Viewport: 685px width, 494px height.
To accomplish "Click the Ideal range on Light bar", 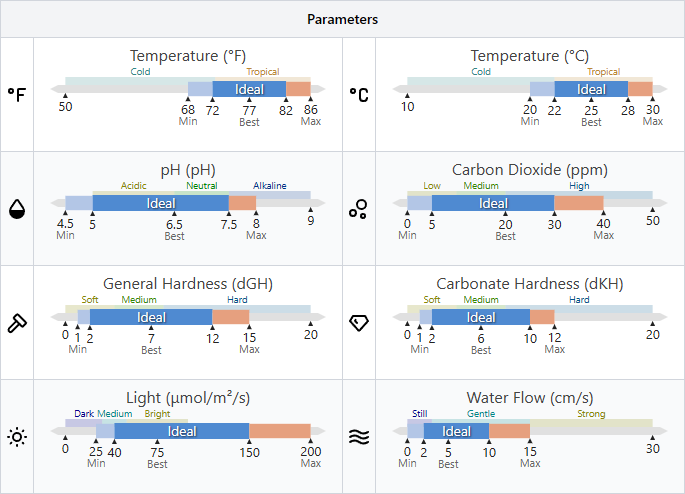I will pyautogui.click(x=182, y=431).
